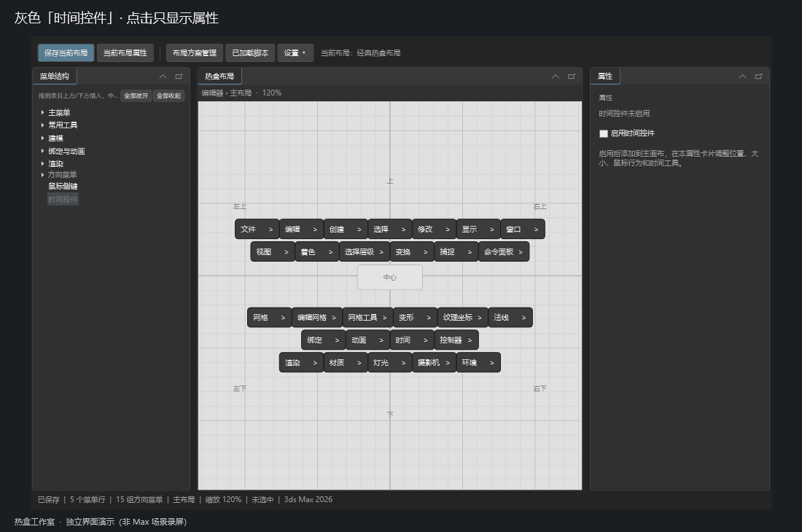Open the 修改 hotbox menu
The width and height of the screenshot is (802, 532).
tap(435, 229)
